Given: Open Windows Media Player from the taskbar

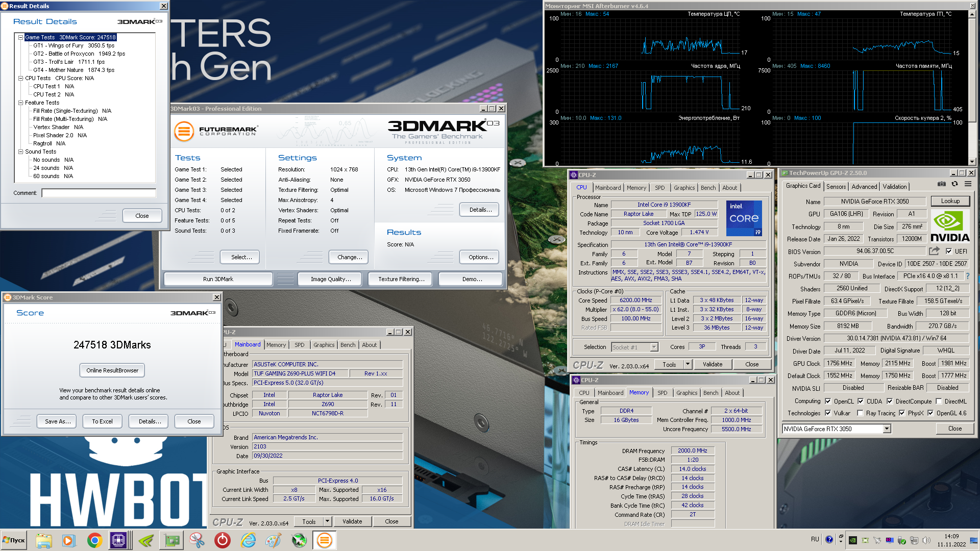Looking at the screenshot, I should click(68, 540).
